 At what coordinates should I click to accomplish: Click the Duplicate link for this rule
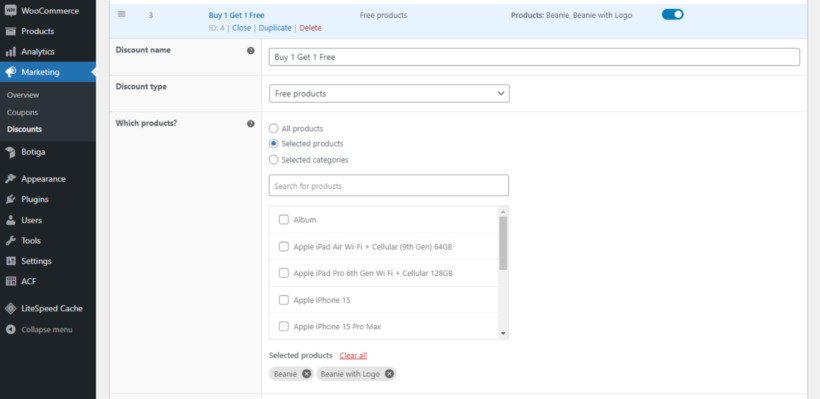tap(275, 28)
